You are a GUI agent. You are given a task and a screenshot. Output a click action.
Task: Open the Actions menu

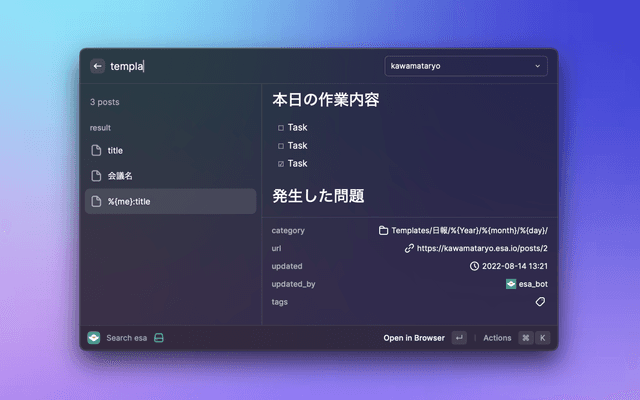(x=497, y=338)
